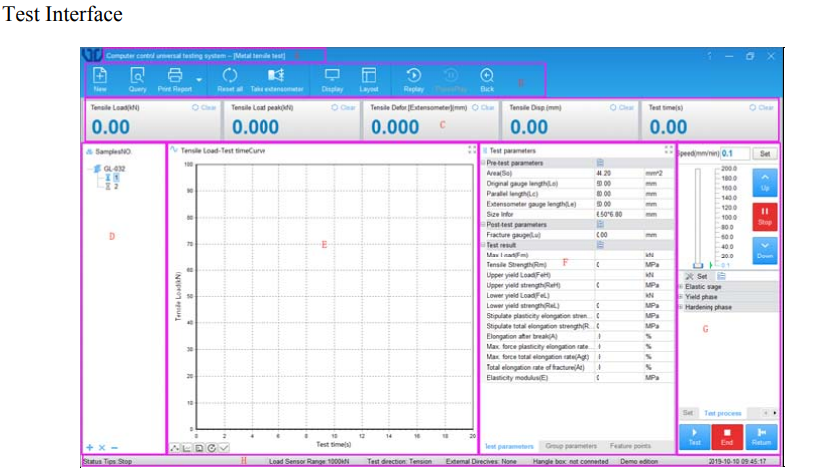Toggle Clear for Test time(s)

point(762,107)
